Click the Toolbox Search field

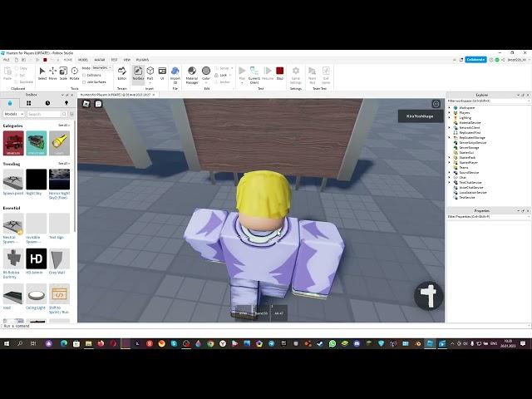pos(44,114)
